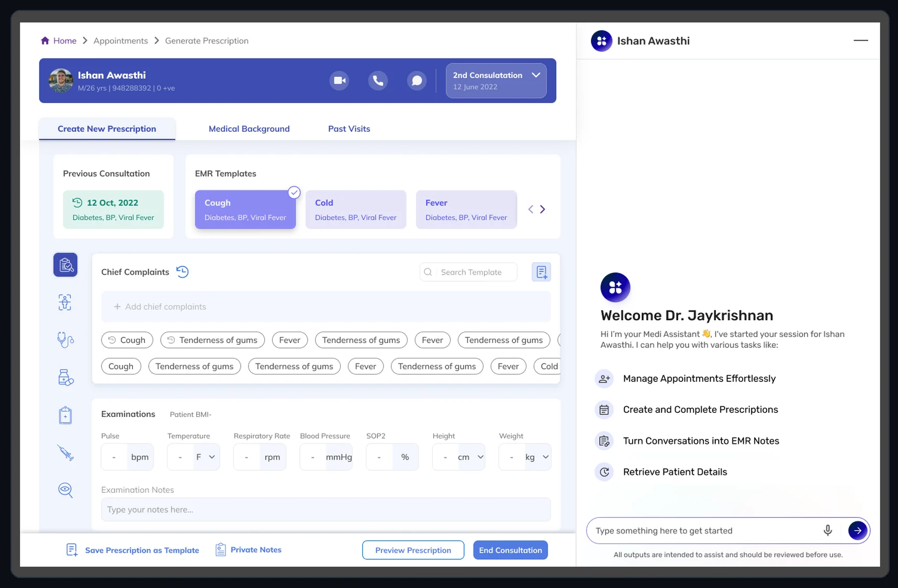Minimize the Medi Assistant panel

[x=861, y=40]
